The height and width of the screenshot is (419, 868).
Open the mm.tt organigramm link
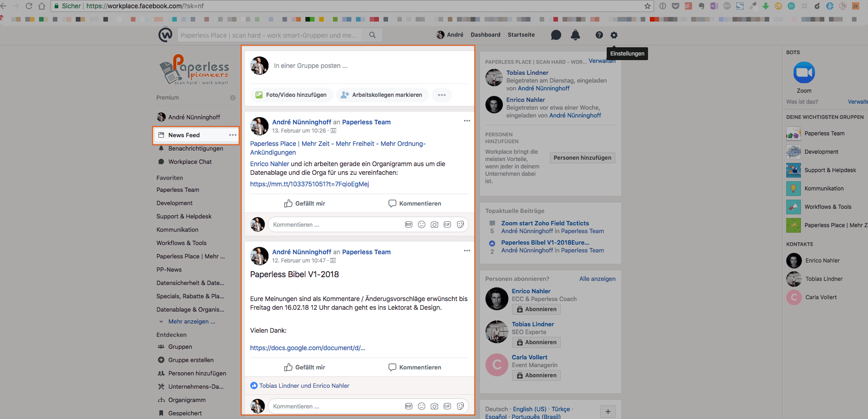[x=310, y=184]
